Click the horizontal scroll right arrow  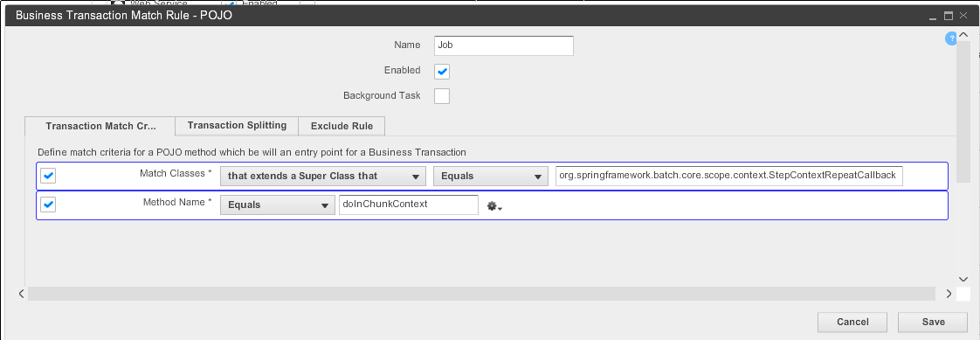click(949, 293)
